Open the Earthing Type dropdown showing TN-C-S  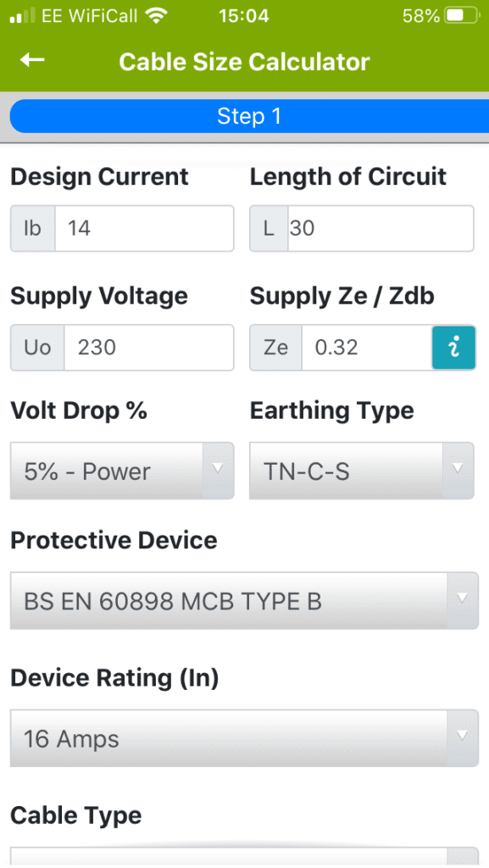(x=361, y=470)
